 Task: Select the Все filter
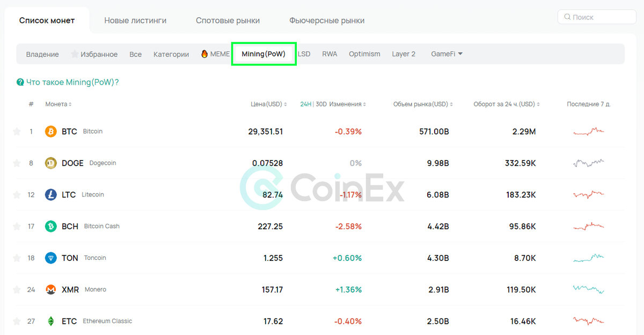135,54
